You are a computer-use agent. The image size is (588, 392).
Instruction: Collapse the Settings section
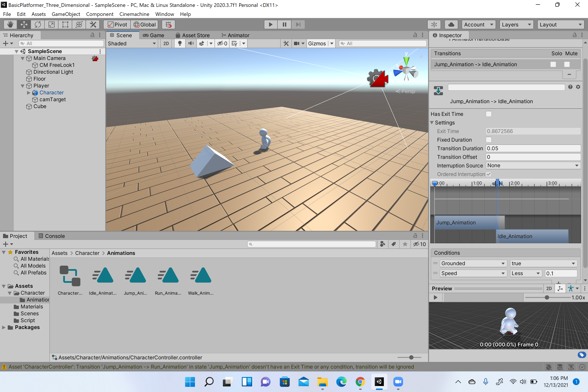pyautogui.click(x=432, y=123)
